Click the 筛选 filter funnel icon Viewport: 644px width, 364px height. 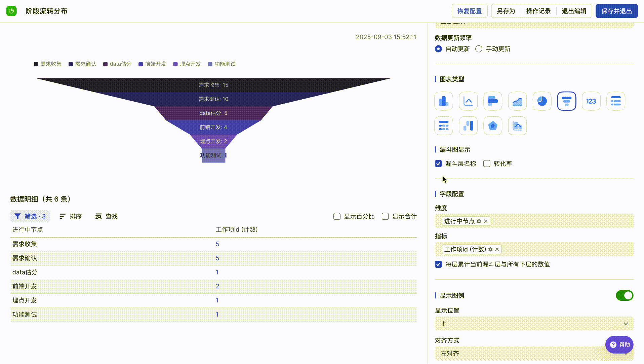pos(17,216)
